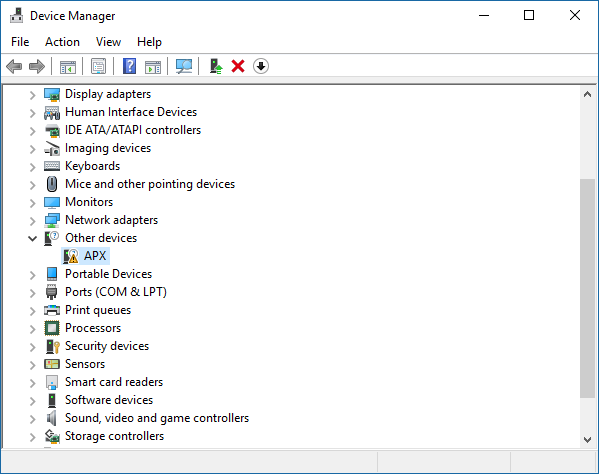Open the Action menu
The height and width of the screenshot is (474, 599).
62,42
